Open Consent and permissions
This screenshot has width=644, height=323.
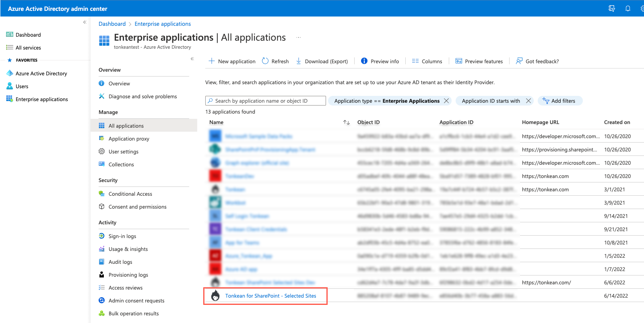click(x=137, y=207)
